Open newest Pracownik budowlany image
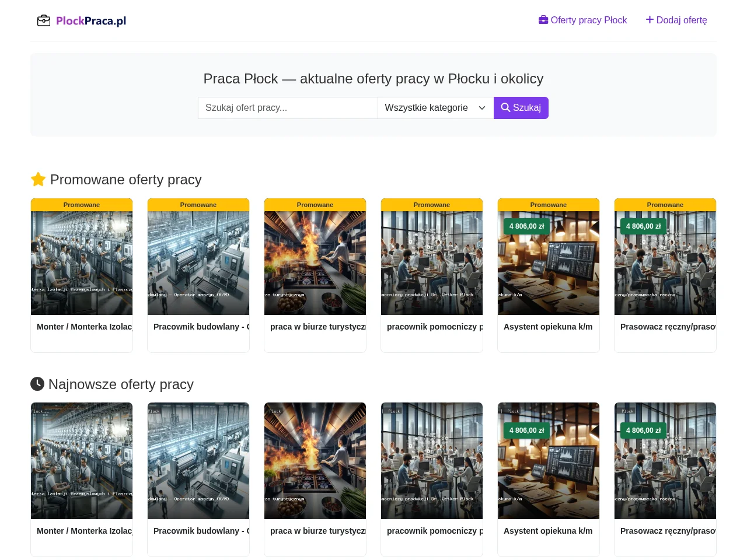The image size is (747, 560). tap(198, 461)
